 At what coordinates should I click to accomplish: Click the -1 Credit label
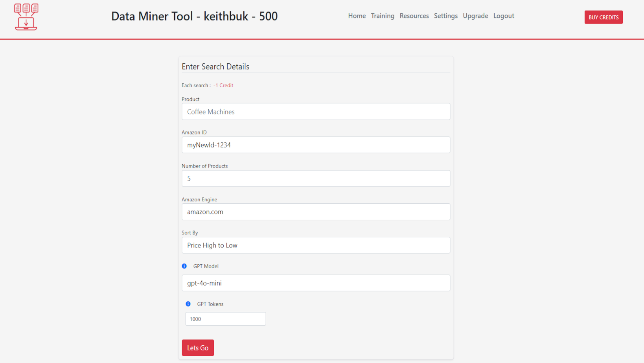click(x=223, y=85)
